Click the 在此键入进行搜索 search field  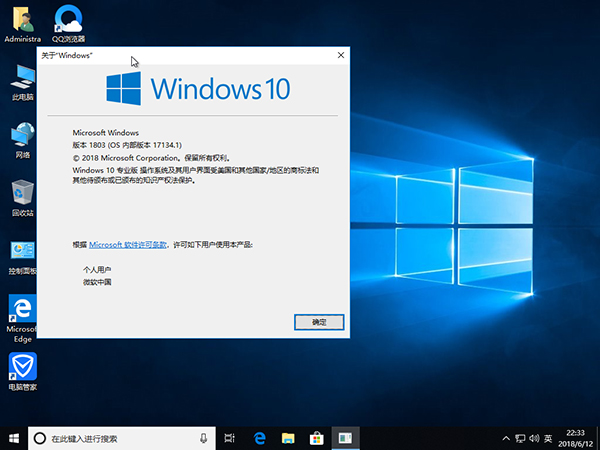[x=122, y=438]
